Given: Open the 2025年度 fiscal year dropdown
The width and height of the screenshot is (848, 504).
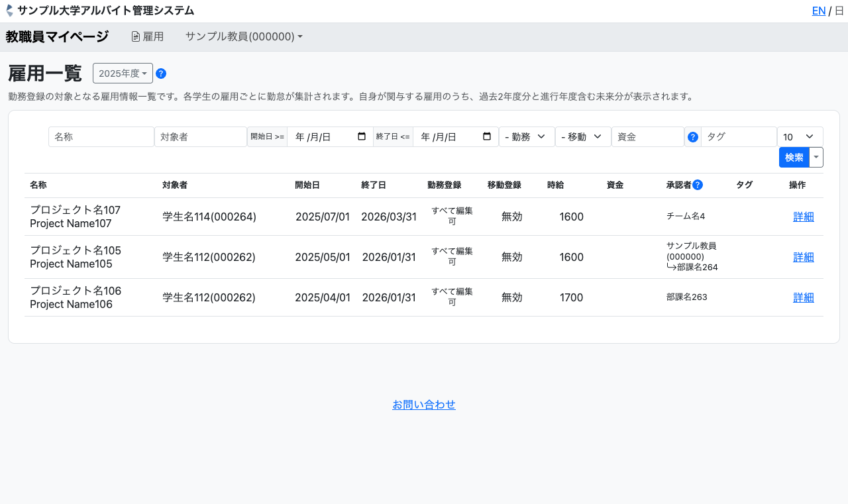Looking at the screenshot, I should tap(123, 74).
